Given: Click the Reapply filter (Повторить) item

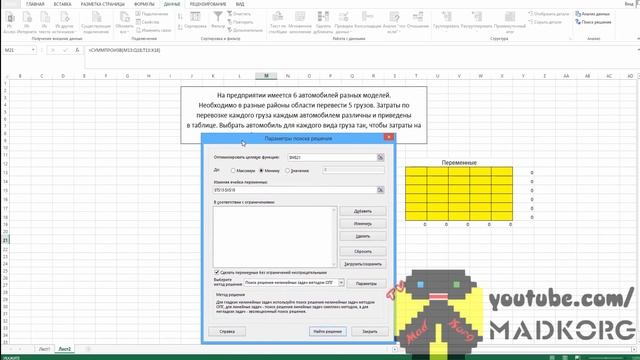Looking at the screenshot, I should [240, 22].
